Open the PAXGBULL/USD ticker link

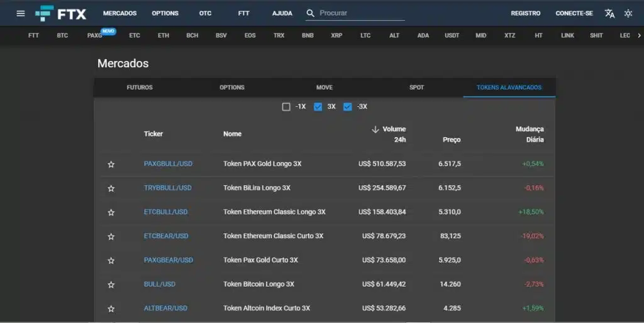168,164
